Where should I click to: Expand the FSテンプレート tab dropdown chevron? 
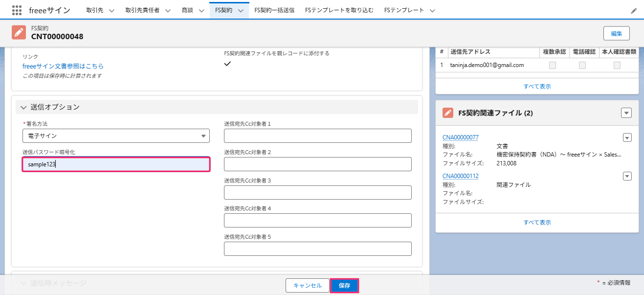click(432, 10)
